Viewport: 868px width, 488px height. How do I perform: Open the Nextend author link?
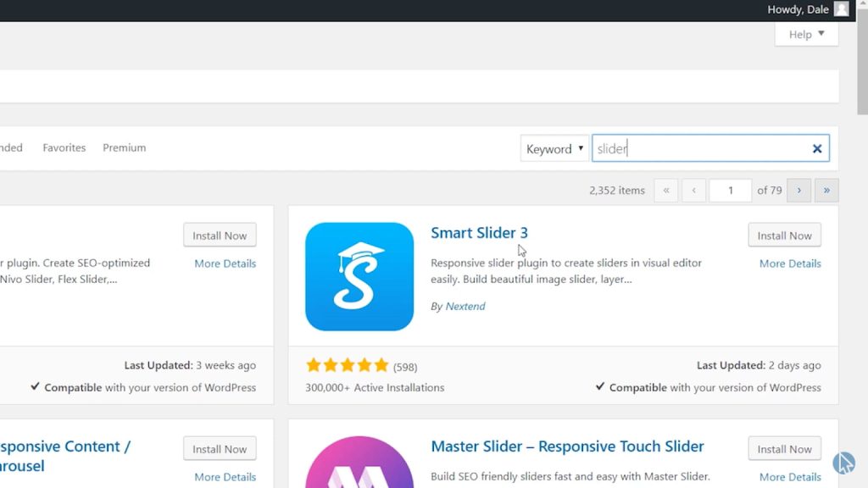tap(465, 306)
